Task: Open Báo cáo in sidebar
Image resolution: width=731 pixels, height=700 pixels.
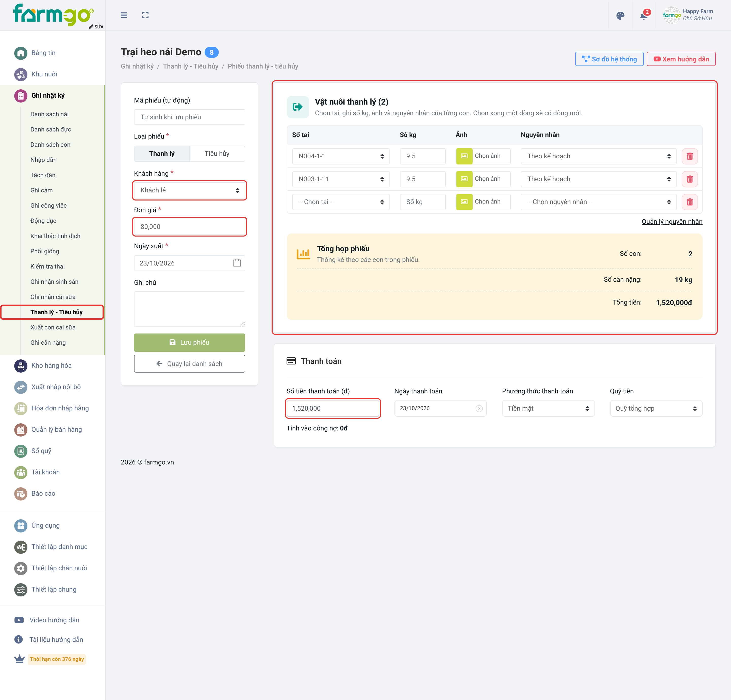Action: click(x=43, y=493)
